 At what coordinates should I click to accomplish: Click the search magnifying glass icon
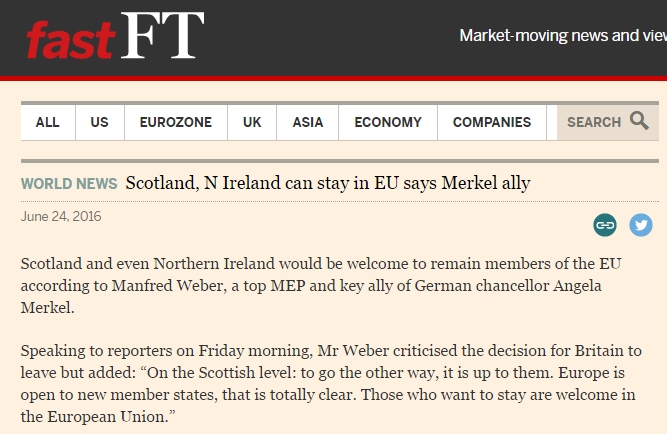pos(639,121)
